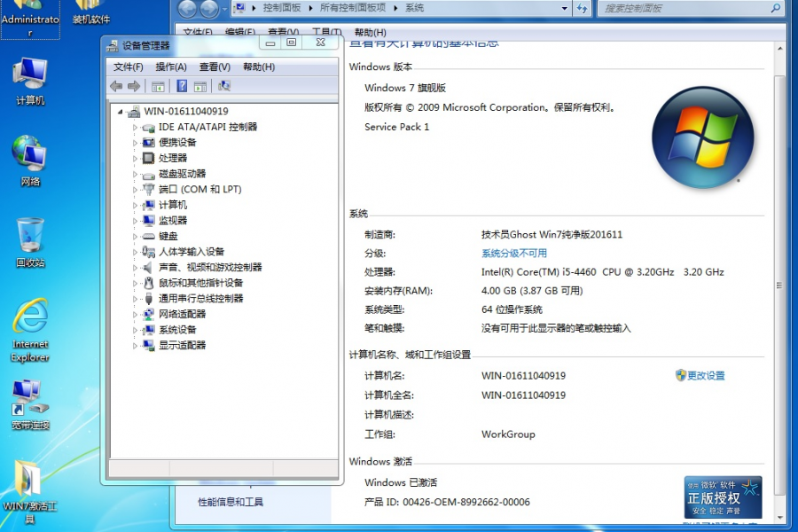Screen dimensions: 798x532
Task: Select the Administrator desktop folder
Action: coord(30,20)
